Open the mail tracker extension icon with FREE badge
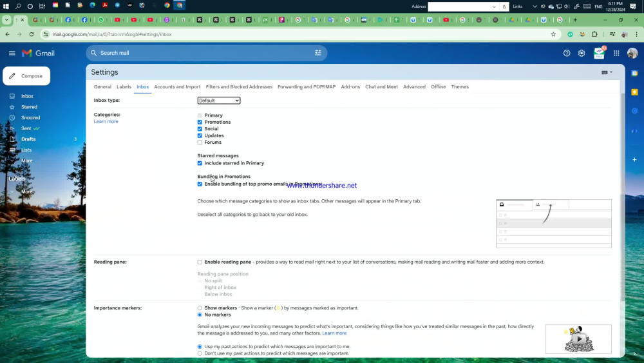 (599, 53)
